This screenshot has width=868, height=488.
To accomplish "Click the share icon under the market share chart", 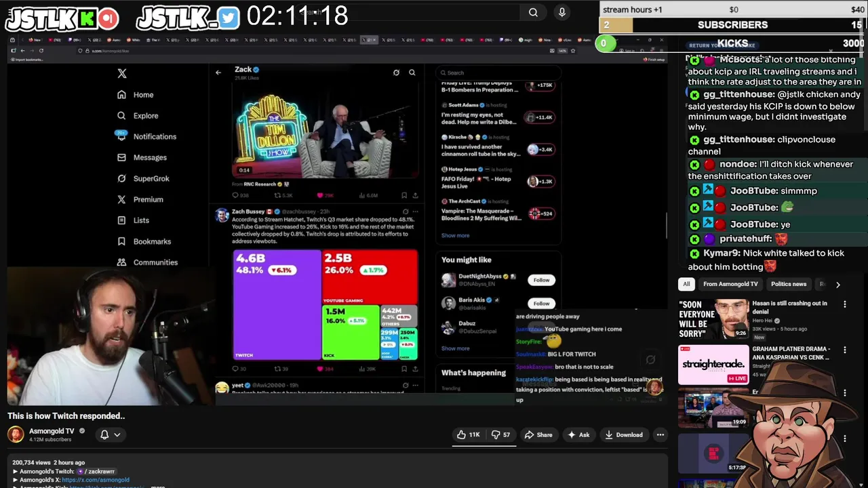I will pos(415,369).
